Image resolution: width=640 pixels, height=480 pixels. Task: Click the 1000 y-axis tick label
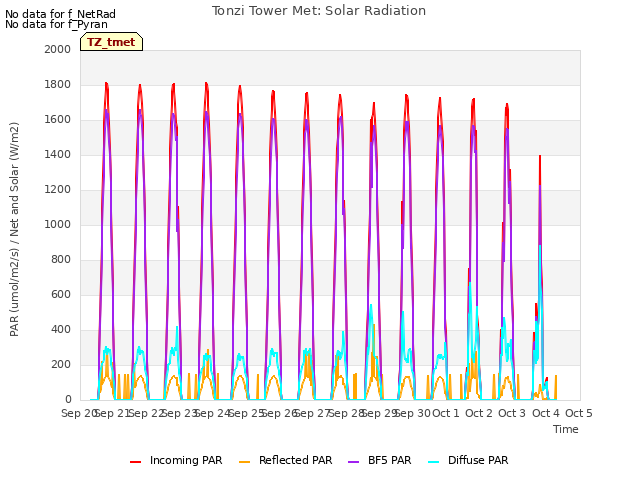click(58, 224)
